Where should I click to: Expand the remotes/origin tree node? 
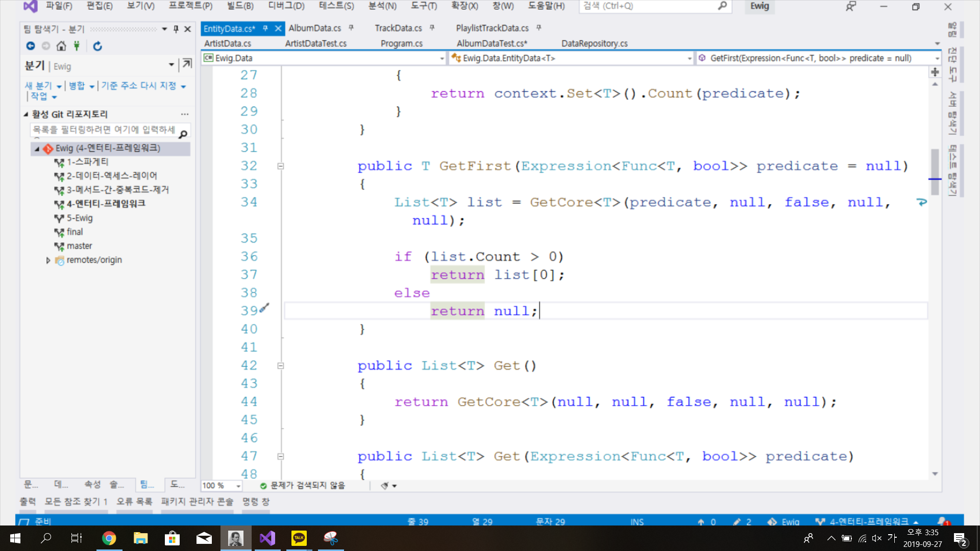coord(48,260)
